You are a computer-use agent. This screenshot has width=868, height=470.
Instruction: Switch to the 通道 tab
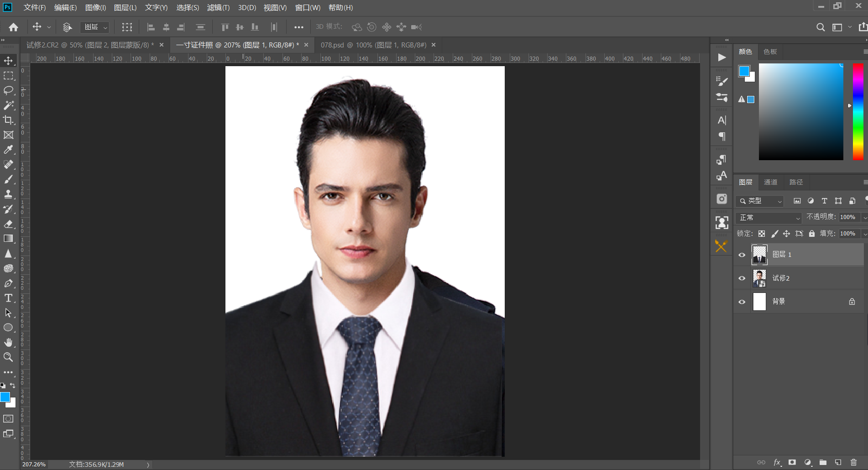tap(770, 182)
